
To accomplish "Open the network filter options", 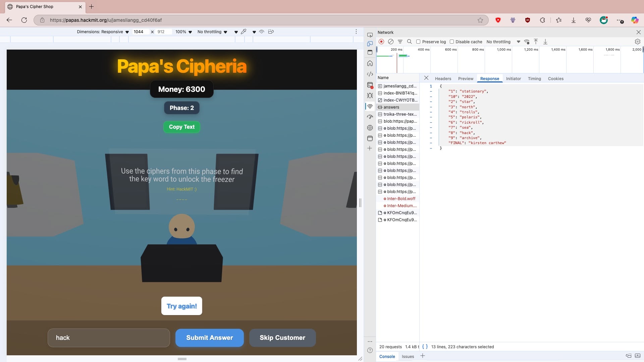I will [400, 42].
